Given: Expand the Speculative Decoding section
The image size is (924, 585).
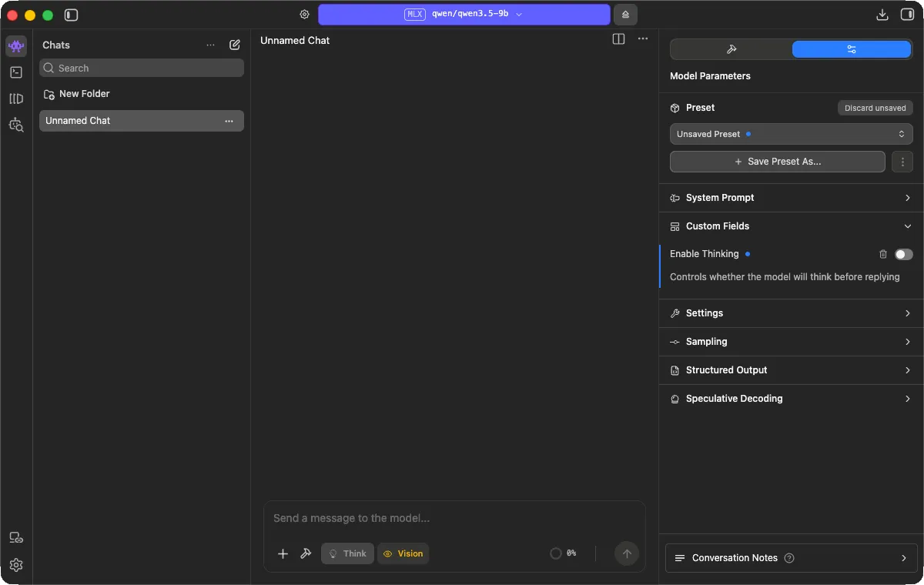Looking at the screenshot, I should (x=791, y=399).
